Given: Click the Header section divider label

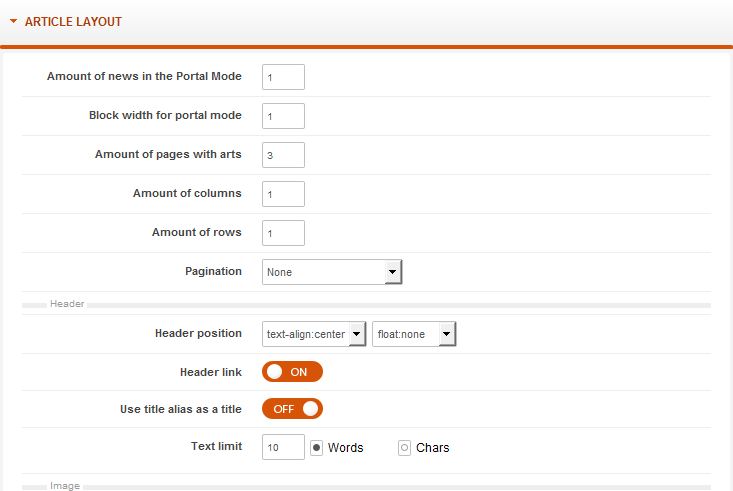Looking at the screenshot, I should pos(67,304).
